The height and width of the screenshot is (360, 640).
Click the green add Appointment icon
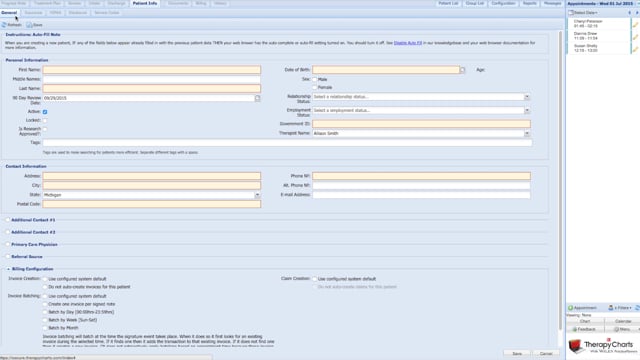[x=571, y=308]
